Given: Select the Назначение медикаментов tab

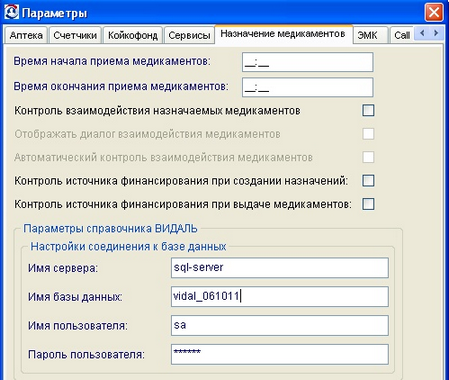Looking at the screenshot, I should [x=283, y=34].
